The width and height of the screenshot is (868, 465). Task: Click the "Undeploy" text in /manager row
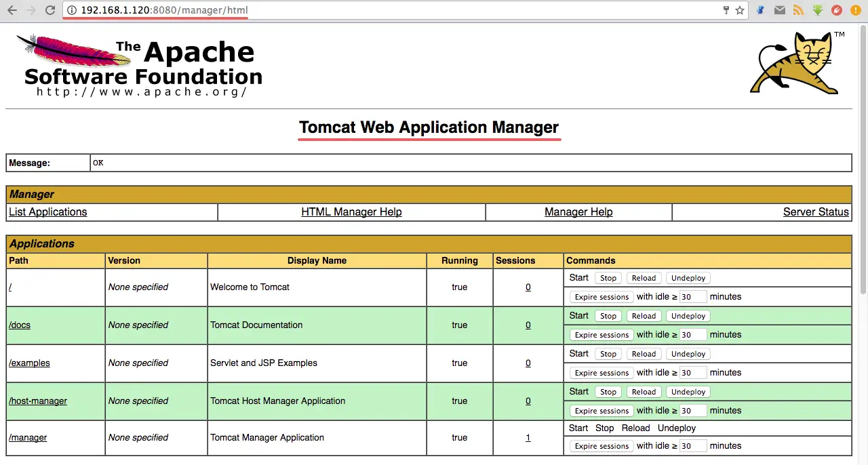[677, 428]
